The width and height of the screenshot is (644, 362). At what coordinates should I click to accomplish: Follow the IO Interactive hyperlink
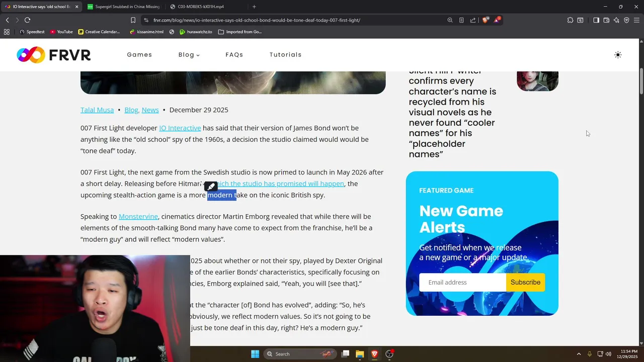click(x=180, y=128)
